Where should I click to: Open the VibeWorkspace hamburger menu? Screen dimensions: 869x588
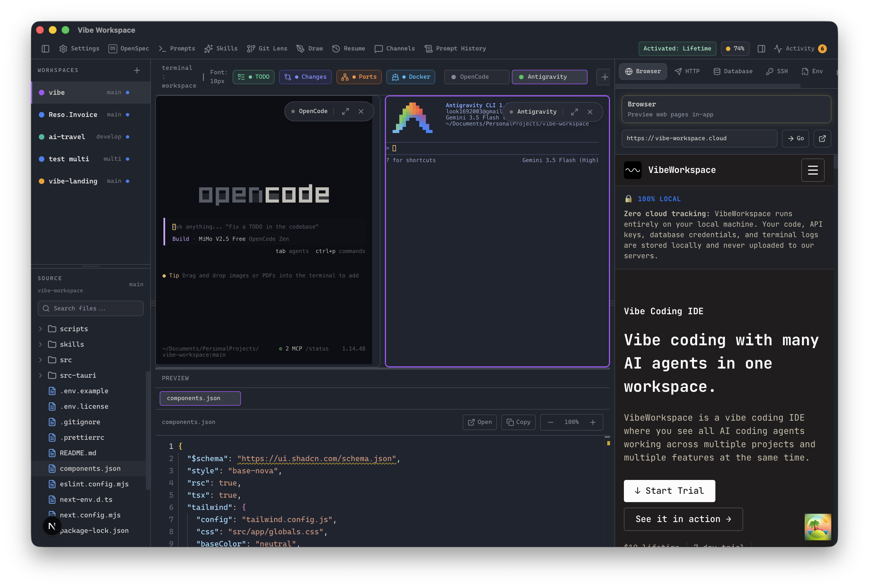point(813,170)
